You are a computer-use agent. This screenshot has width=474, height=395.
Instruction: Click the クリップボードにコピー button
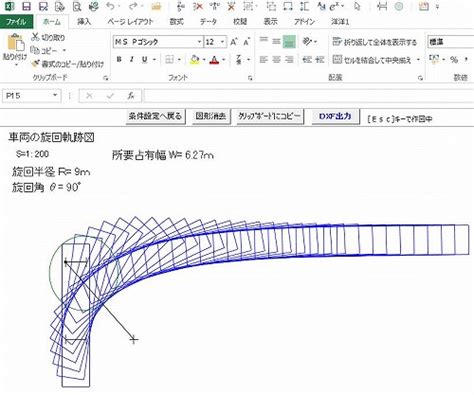[269, 116]
